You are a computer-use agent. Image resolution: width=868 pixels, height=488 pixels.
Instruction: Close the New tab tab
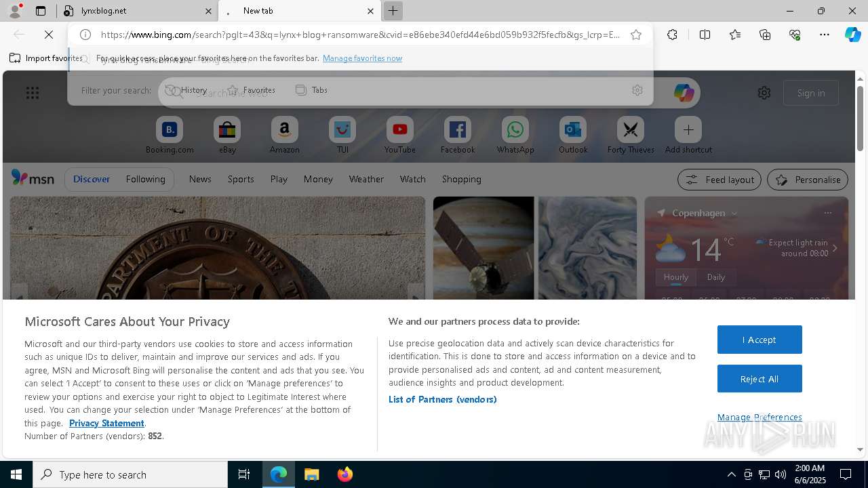coord(370,11)
